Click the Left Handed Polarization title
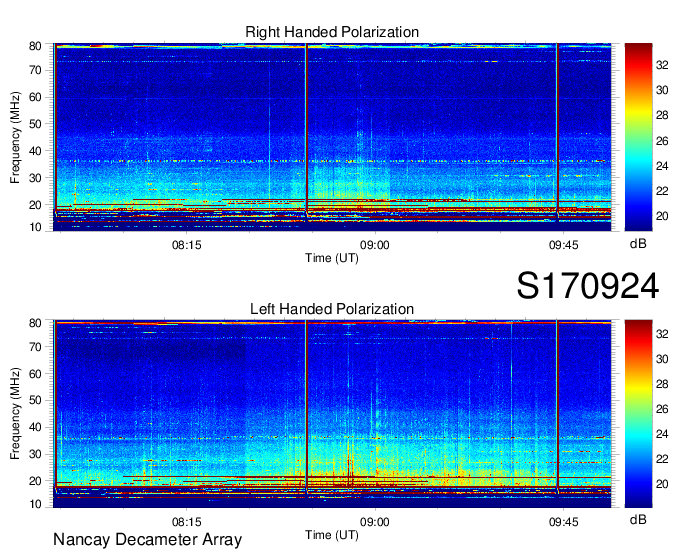Viewport: 680px width, 552px height. (332, 309)
